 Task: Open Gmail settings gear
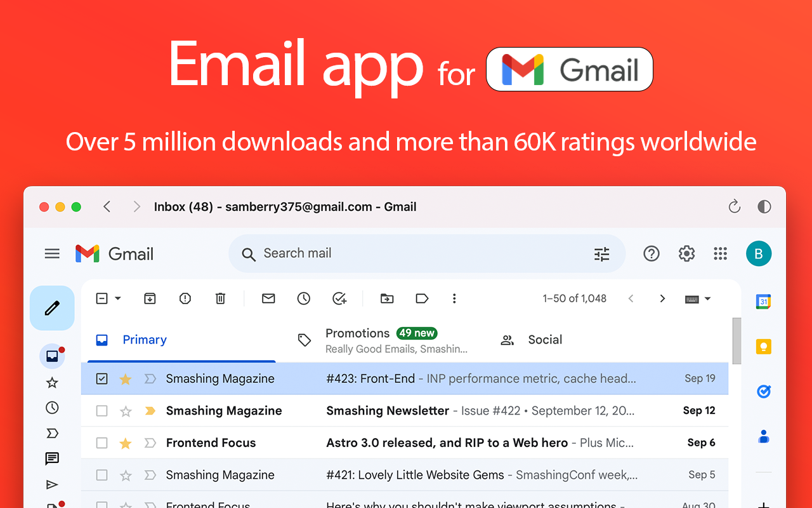(x=686, y=253)
